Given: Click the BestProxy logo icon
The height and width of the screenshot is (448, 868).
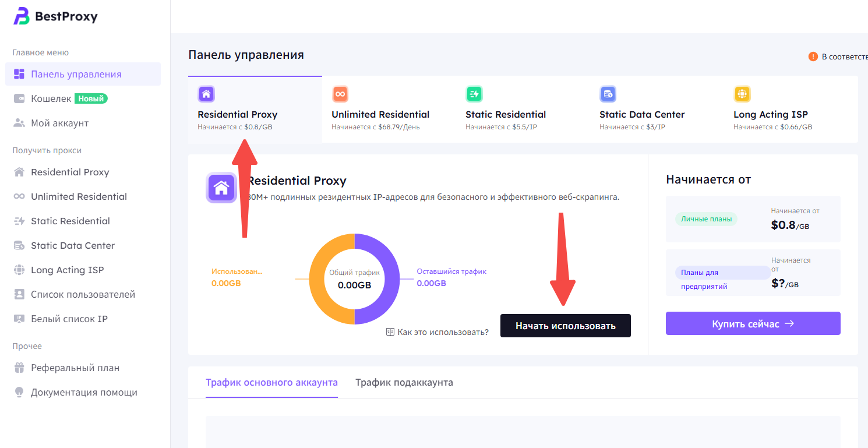Looking at the screenshot, I should [22, 16].
